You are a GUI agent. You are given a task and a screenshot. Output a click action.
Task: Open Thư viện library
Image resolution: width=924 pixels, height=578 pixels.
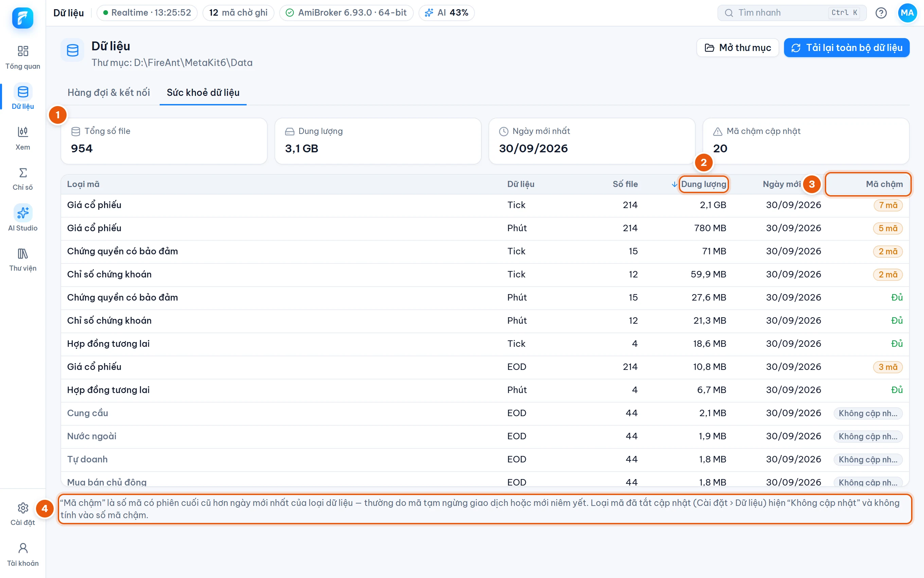tap(22, 260)
